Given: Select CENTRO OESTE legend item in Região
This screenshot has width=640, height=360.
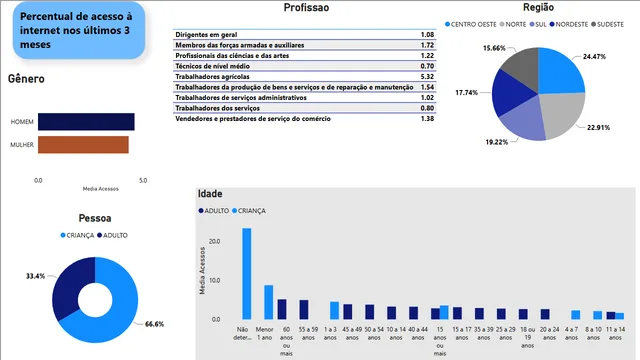Looking at the screenshot, I should [x=471, y=24].
